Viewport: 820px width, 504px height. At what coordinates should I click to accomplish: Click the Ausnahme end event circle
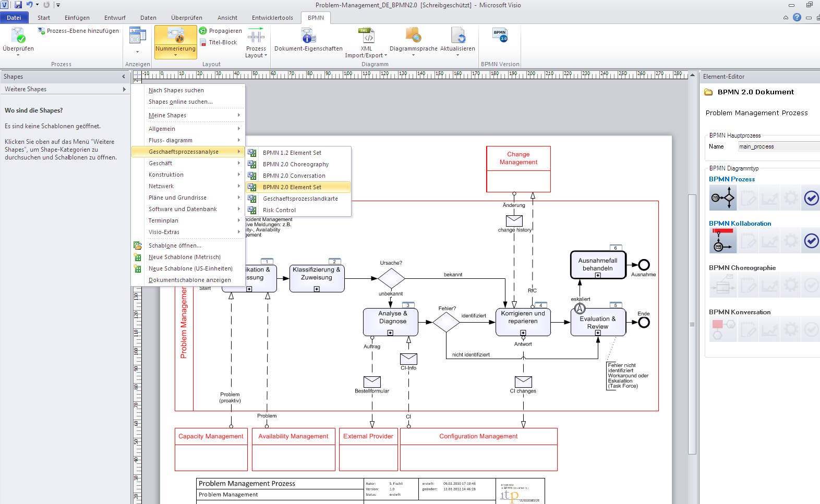click(x=644, y=265)
